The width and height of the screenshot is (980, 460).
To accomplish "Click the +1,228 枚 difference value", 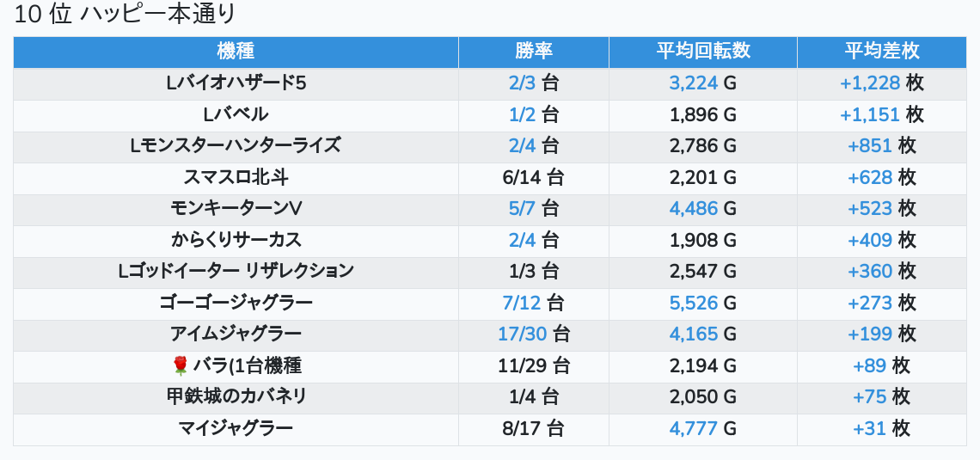I will pos(870,83).
